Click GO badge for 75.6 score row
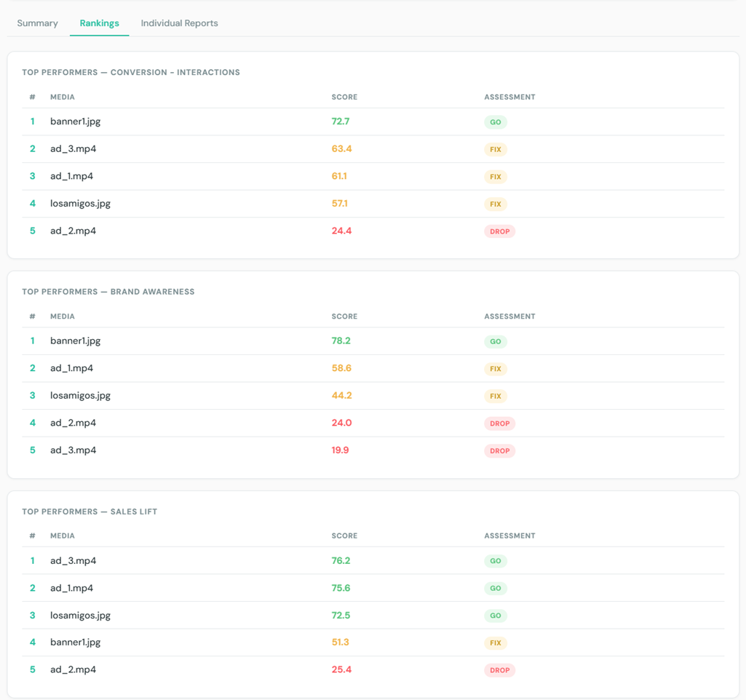 pos(496,589)
